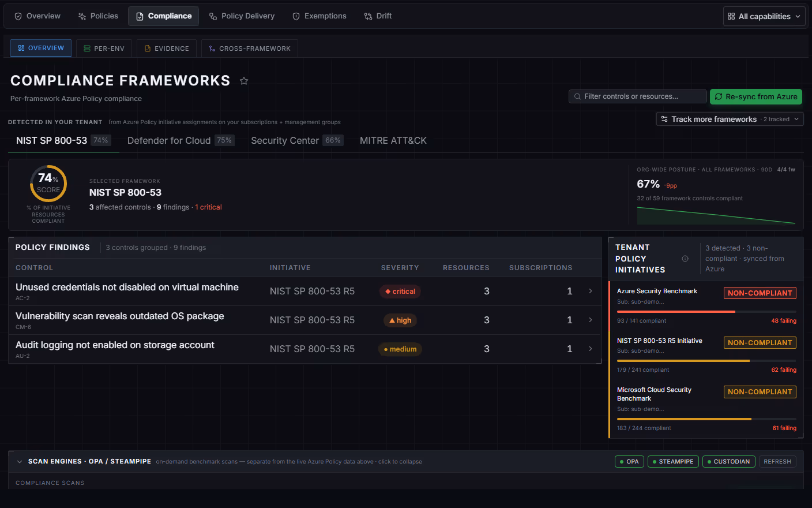Open the CROSS-FRAMEWORK sub-tab

click(250, 48)
